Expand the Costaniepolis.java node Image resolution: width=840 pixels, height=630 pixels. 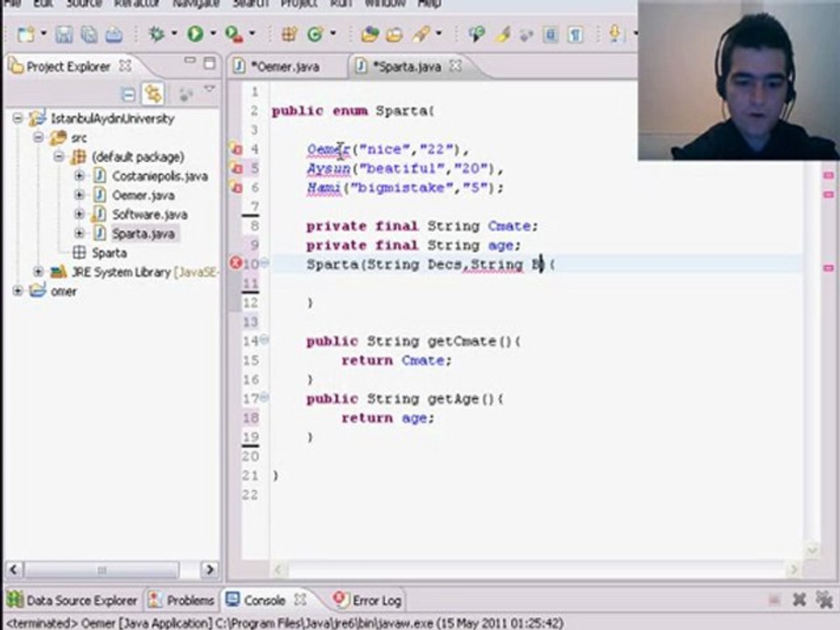click(80, 176)
